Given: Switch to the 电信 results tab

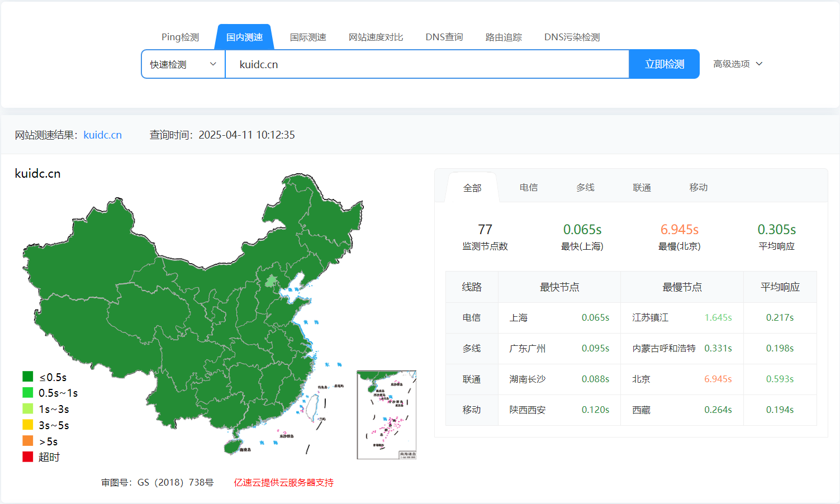Looking at the screenshot, I should (x=529, y=187).
